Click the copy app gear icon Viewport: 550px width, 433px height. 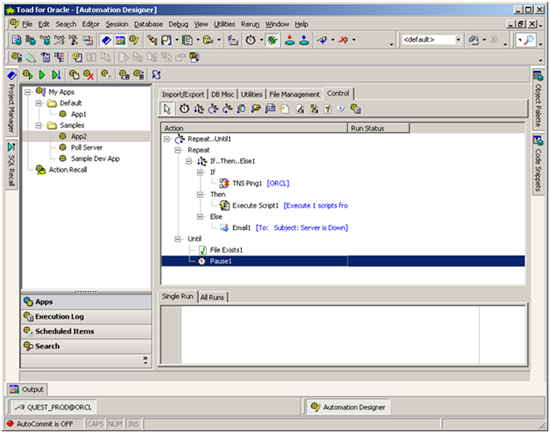[74, 75]
